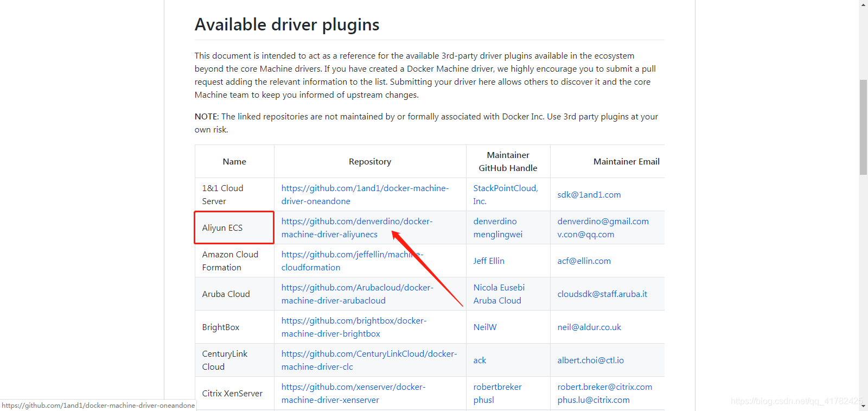Click the NOTE paragraph about 3rd party plugins
Screen dimensions: 868x411
(x=426, y=123)
